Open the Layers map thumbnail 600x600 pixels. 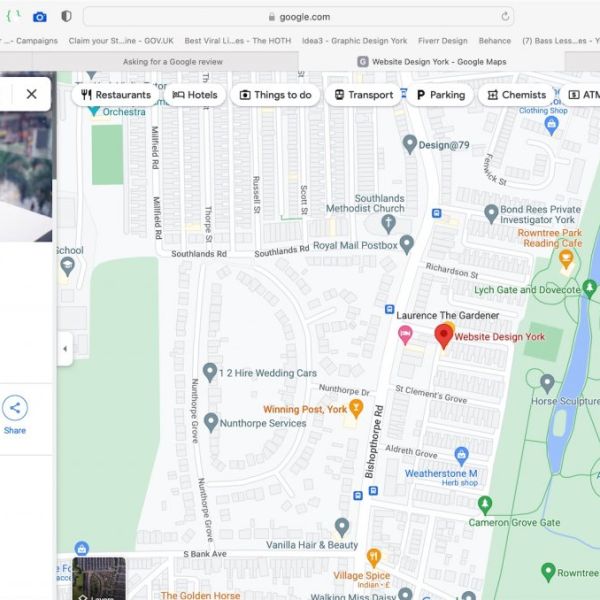coord(99,579)
